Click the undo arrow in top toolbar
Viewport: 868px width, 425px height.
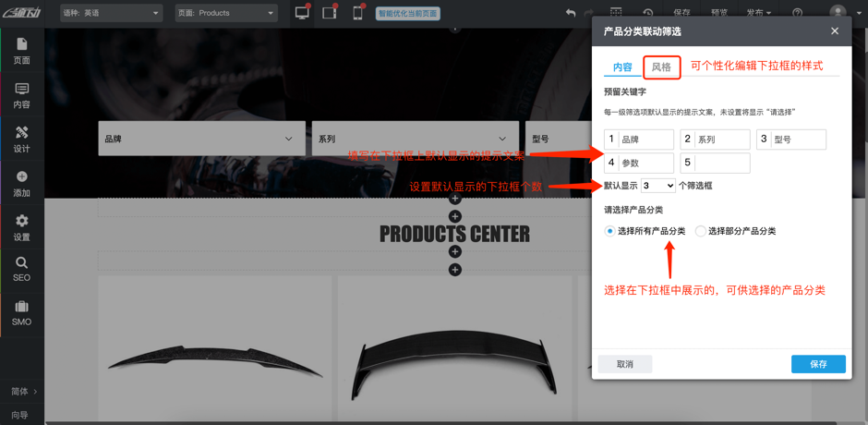571,13
